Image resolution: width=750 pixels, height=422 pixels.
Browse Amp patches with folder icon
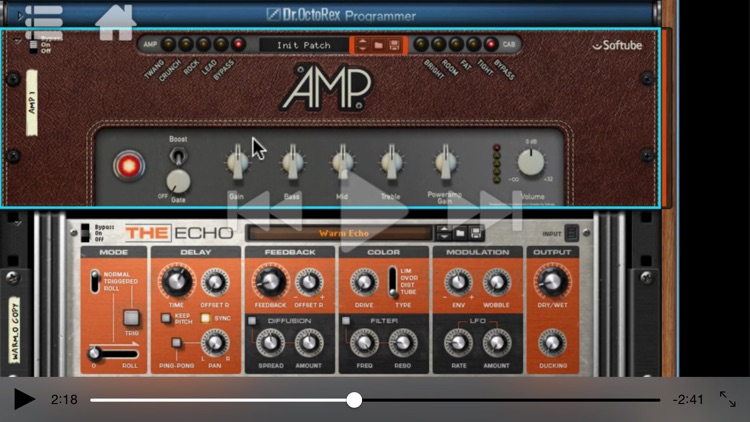(378, 45)
